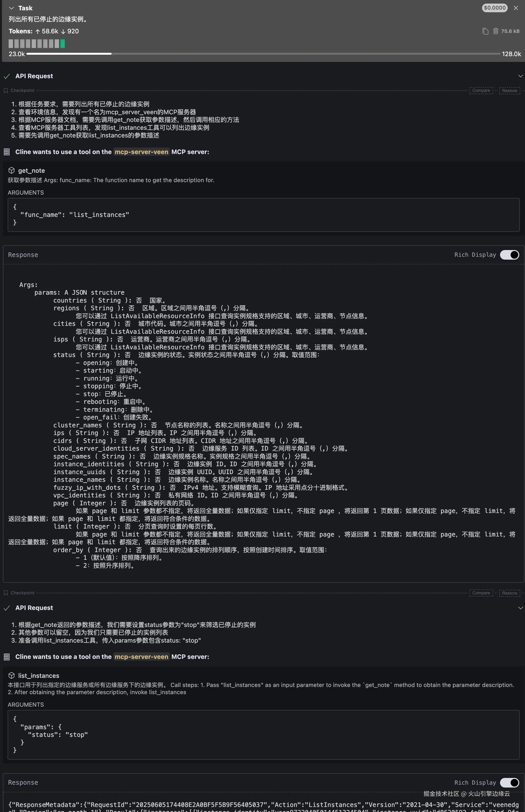The width and height of the screenshot is (525, 812).
Task: Click the second Checkpoint bookmark icon
Action: 6,593
